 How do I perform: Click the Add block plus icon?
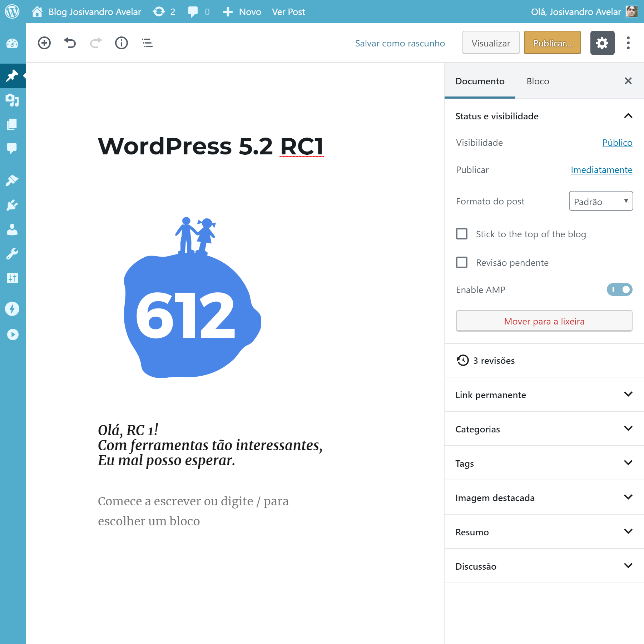44,43
